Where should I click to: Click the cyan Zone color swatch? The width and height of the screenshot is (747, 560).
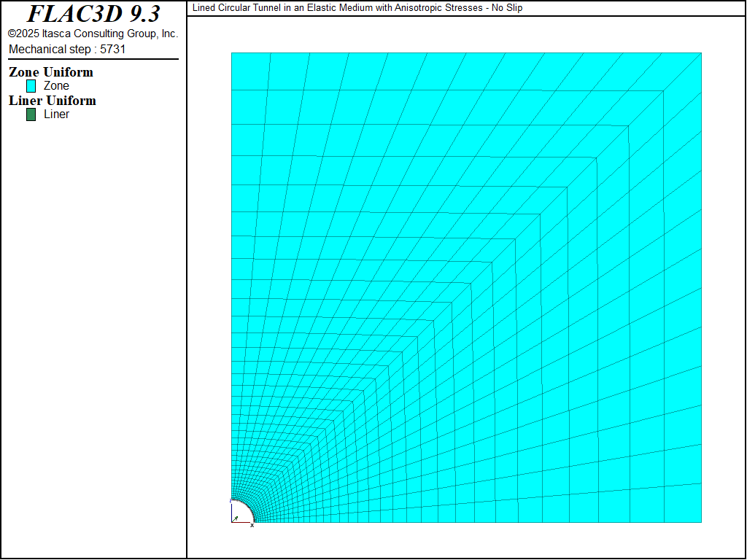click(x=31, y=86)
